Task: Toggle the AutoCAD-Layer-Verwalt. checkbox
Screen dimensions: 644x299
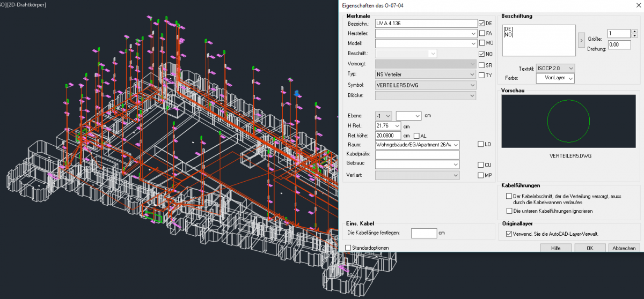Action: point(509,234)
